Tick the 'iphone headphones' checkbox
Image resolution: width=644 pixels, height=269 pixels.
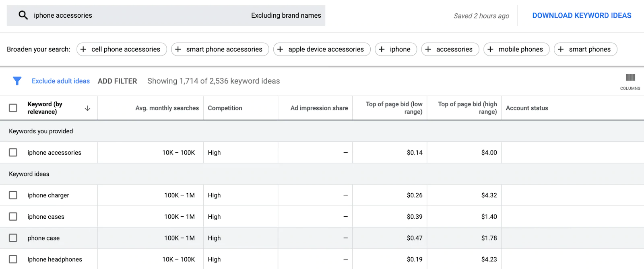coord(13,259)
